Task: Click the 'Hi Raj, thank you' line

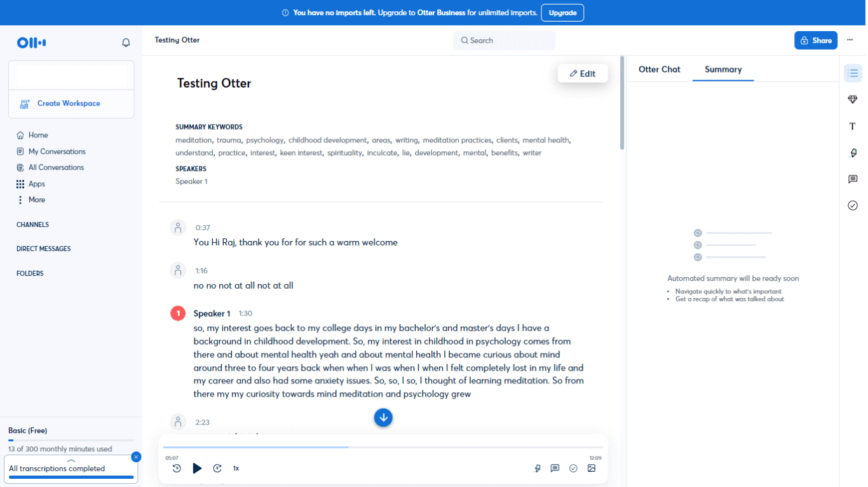Action: coord(295,242)
